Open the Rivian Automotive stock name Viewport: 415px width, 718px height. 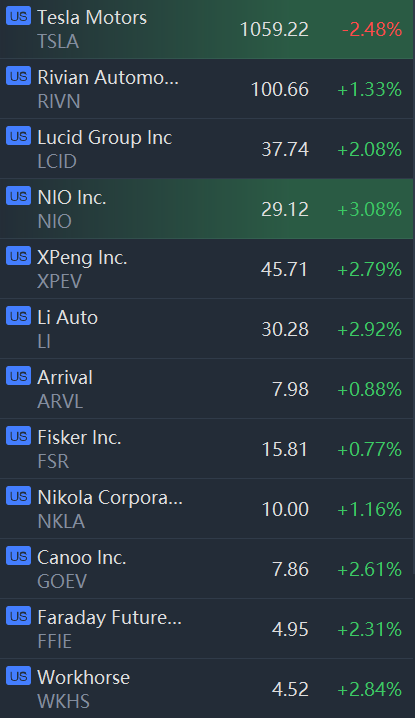coord(108,78)
